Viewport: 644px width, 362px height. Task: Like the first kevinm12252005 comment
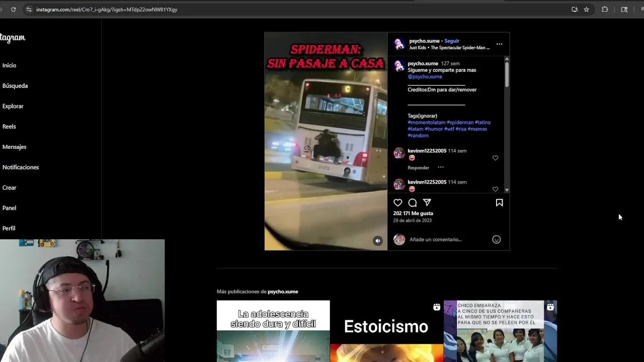[495, 158]
